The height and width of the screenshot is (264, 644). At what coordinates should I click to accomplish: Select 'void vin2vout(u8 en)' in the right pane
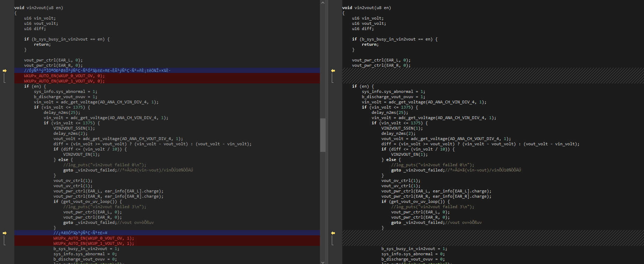point(367,8)
